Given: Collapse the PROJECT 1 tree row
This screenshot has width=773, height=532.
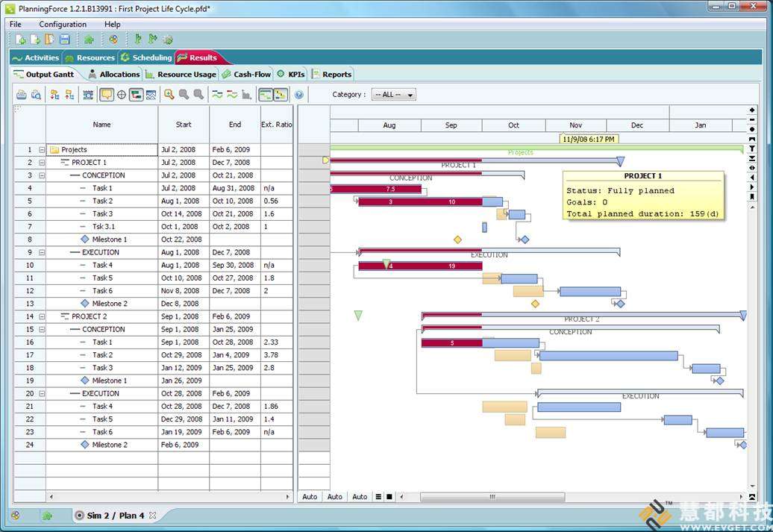Looking at the screenshot, I should [42, 163].
